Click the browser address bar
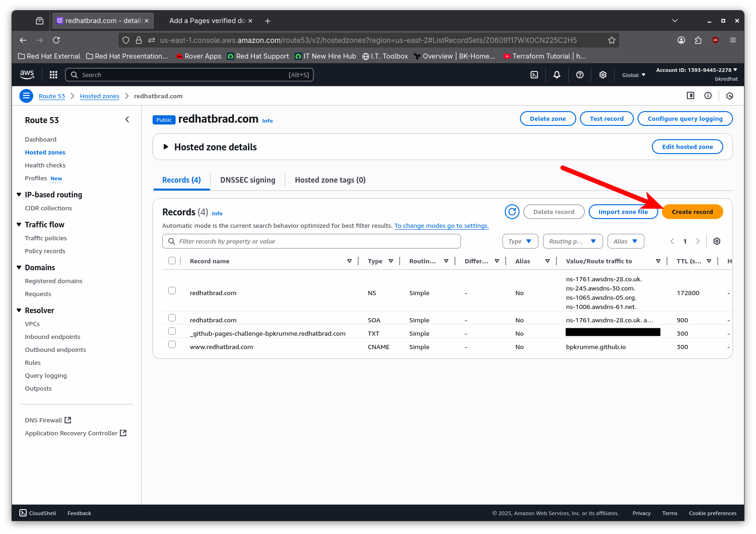This screenshot has height=534, width=756. coord(368,40)
